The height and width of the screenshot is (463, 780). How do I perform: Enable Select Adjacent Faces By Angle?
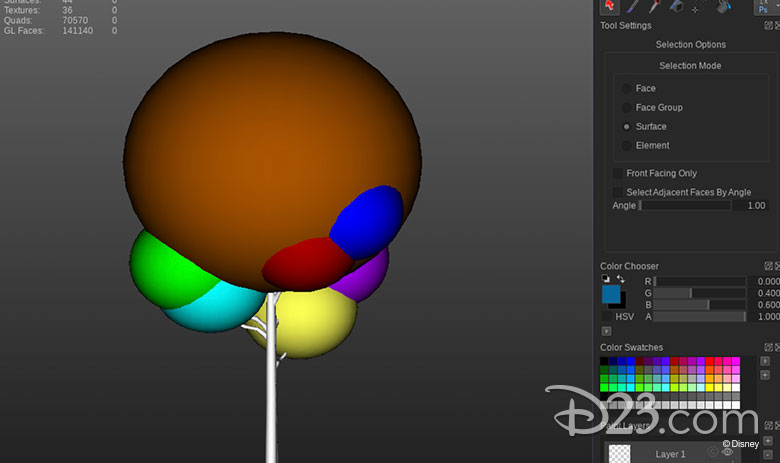[617, 192]
